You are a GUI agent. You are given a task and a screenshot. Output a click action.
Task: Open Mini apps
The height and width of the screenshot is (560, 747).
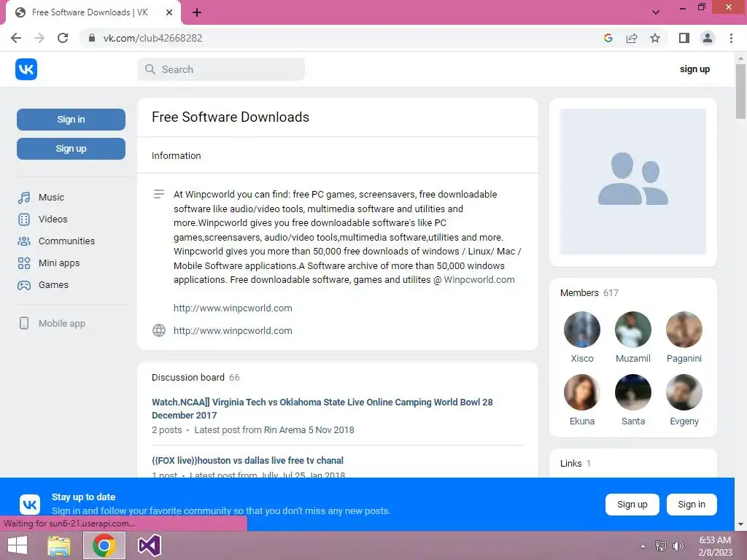(49, 262)
